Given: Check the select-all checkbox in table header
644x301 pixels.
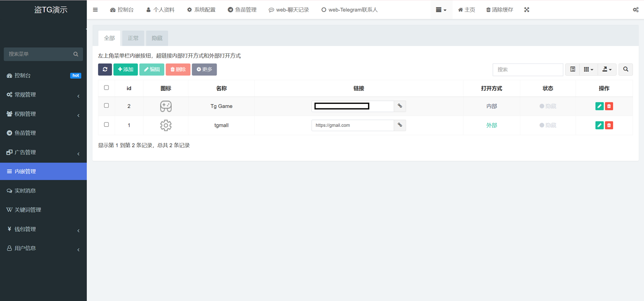Looking at the screenshot, I should click(x=106, y=88).
